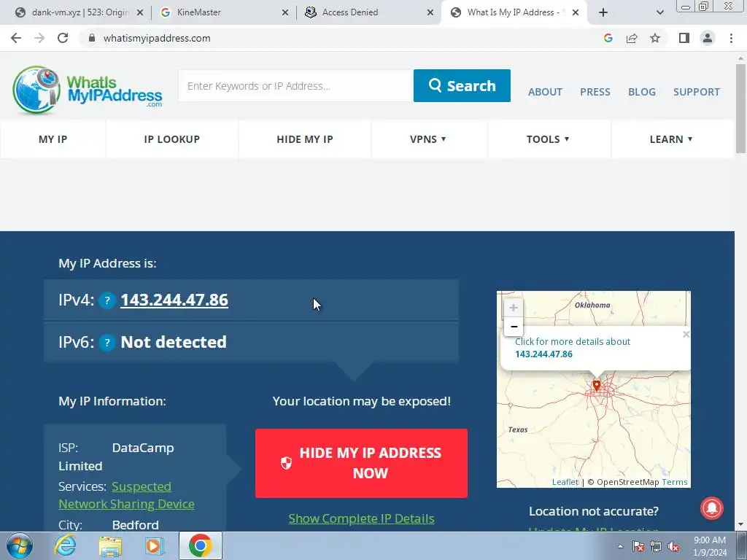Click the red notification bell icon
This screenshot has height=560, width=747.
tap(712, 508)
